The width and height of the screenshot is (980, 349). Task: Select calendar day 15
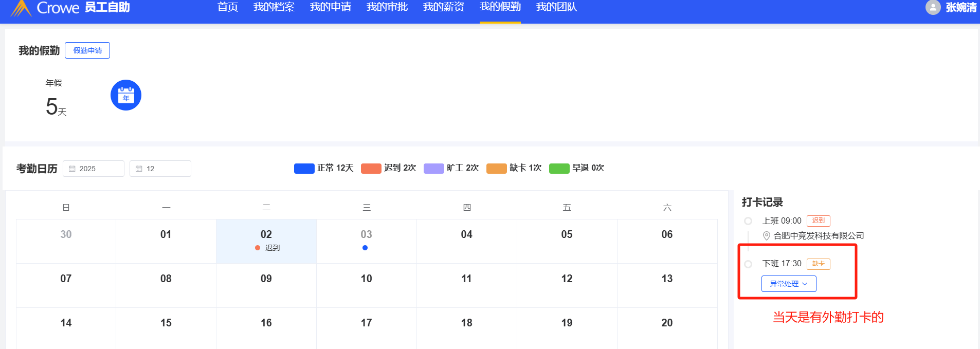(166, 328)
